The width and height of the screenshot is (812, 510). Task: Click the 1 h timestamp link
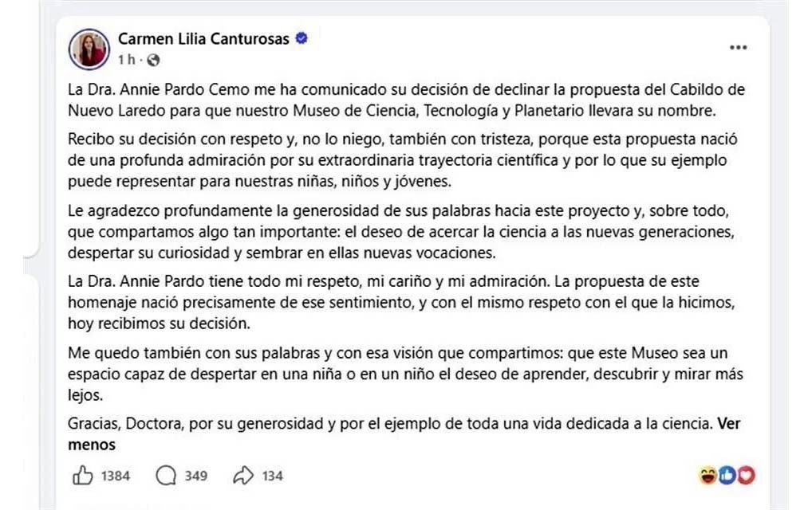point(126,60)
